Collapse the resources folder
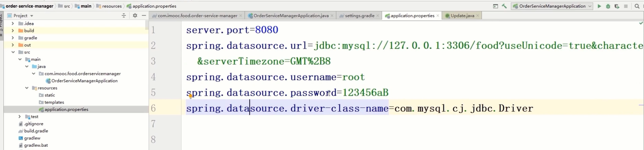This screenshot has height=150, width=644. (27, 88)
